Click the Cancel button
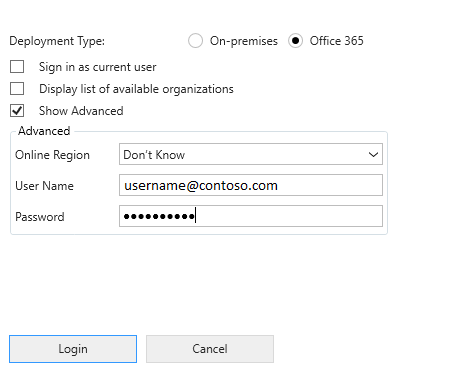 [x=210, y=349]
